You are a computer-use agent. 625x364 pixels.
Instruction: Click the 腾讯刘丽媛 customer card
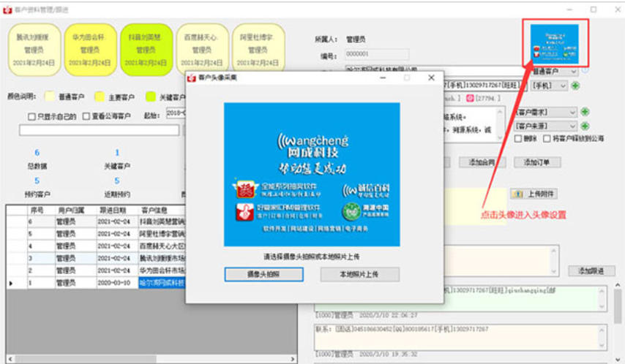[x=32, y=50]
